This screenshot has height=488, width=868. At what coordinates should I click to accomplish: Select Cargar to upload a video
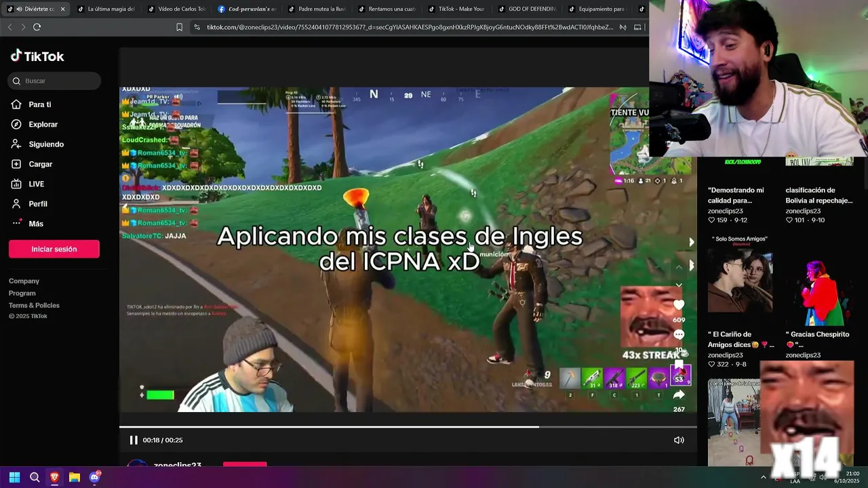[32, 164]
